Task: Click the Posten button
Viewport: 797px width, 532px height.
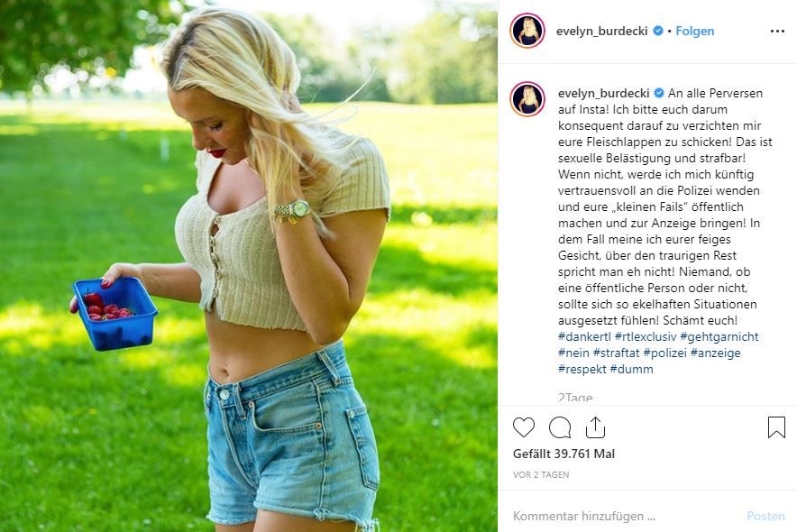Action: click(766, 516)
